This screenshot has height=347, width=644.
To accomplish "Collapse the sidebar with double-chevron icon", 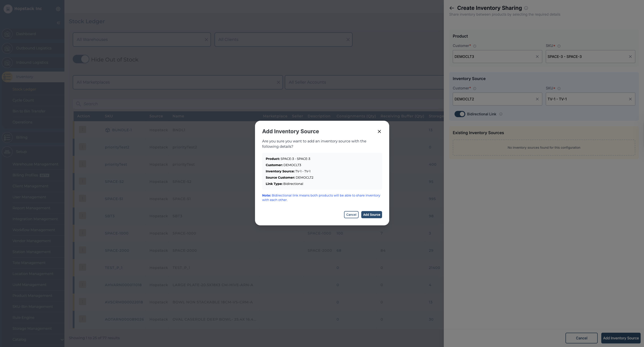I will 58,23.
